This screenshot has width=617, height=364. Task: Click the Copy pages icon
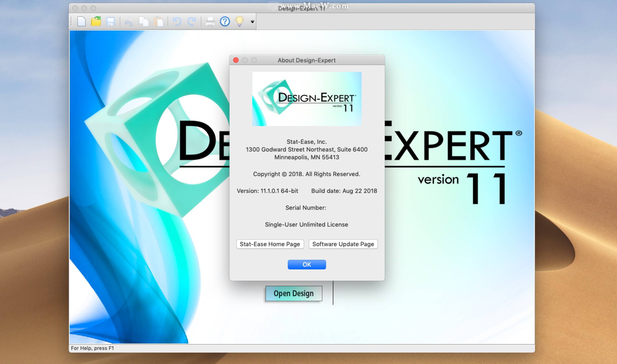coord(144,22)
